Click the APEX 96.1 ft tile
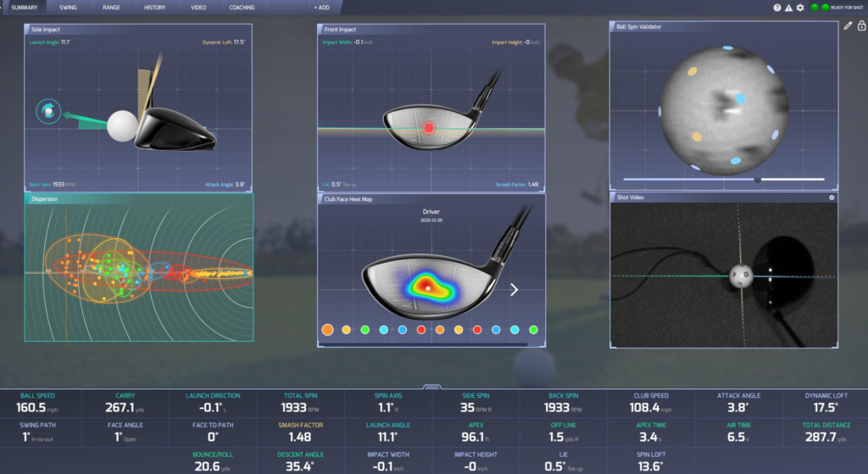Image resolution: width=868 pixels, height=474 pixels. pyautogui.click(x=476, y=432)
